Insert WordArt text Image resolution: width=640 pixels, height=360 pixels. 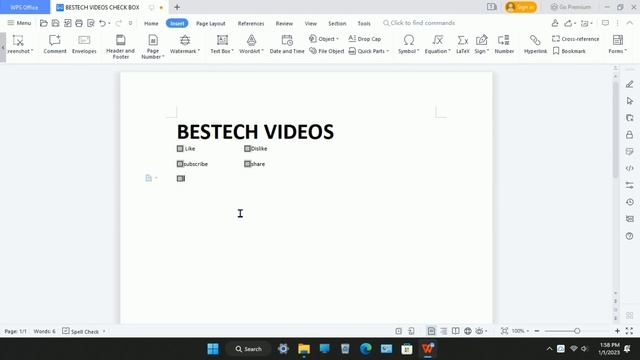251,44
